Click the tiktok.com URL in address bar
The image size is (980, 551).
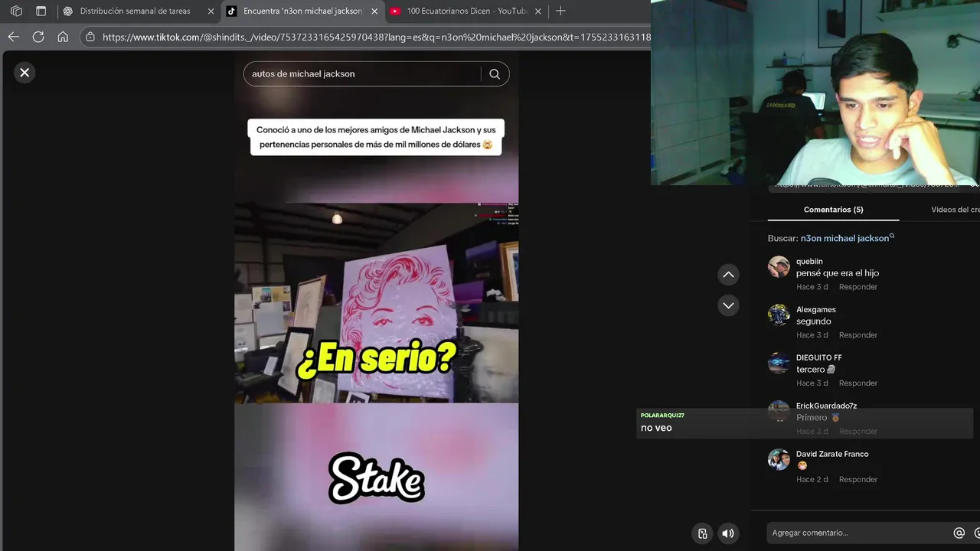(377, 37)
